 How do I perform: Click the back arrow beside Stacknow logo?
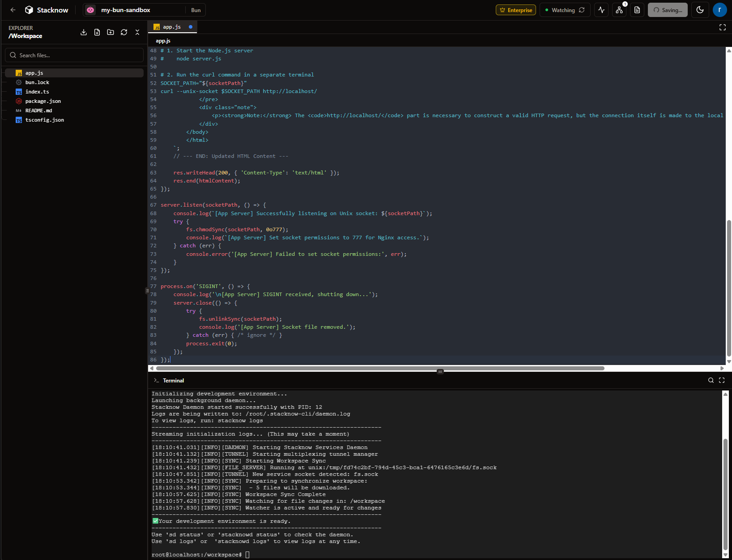[x=13, y=10]
